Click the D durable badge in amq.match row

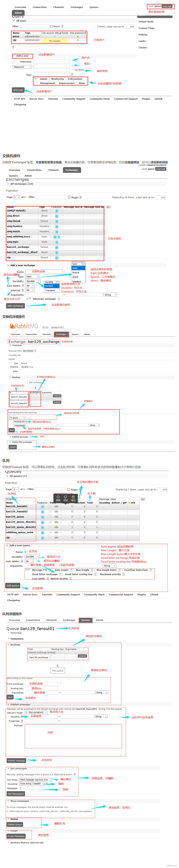click(57, 232)
